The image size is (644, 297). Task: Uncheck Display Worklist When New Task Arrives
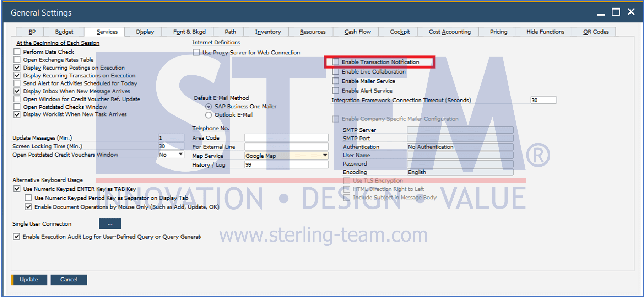[x=17, y=114]
